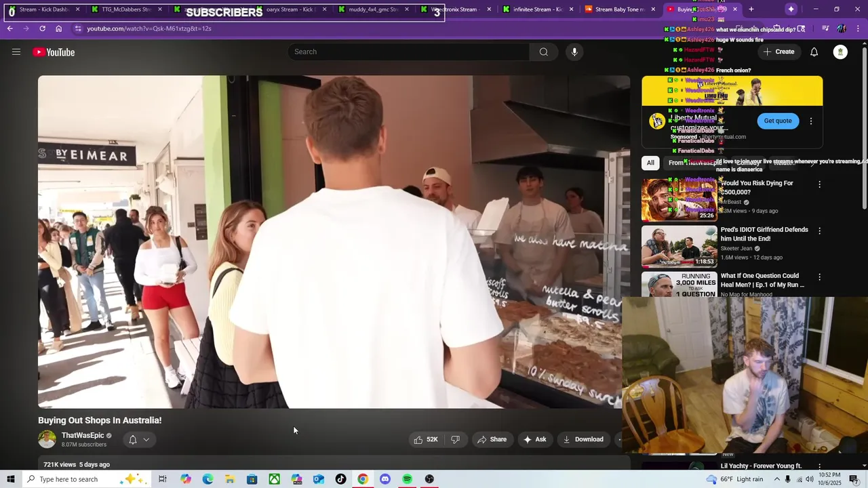Open Task View on taskbar
868x488 pixels.
coord(163,479)
